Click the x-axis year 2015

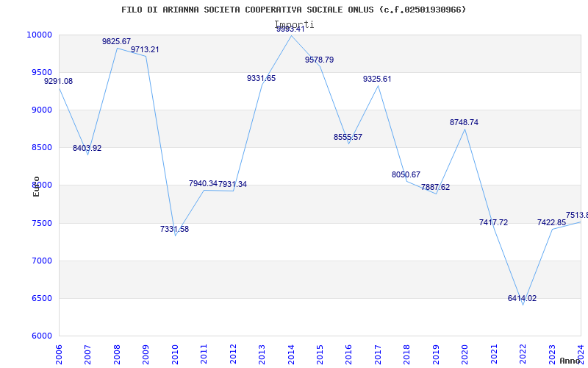[320, 355]
